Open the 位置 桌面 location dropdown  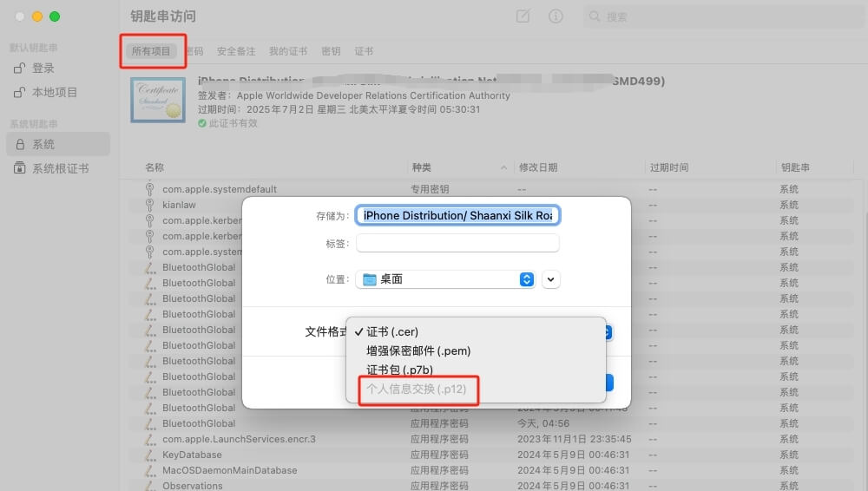click(445, 279)
